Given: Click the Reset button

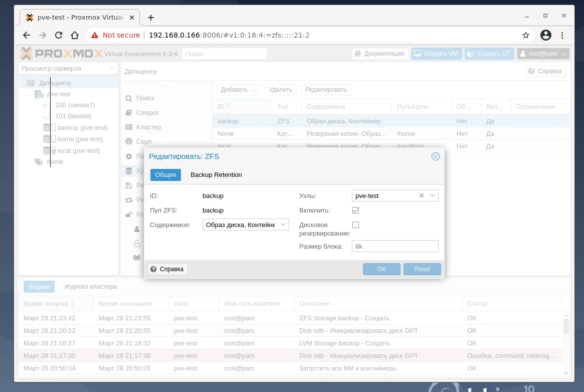Looking at the screenshot, I should click(422, 269).
